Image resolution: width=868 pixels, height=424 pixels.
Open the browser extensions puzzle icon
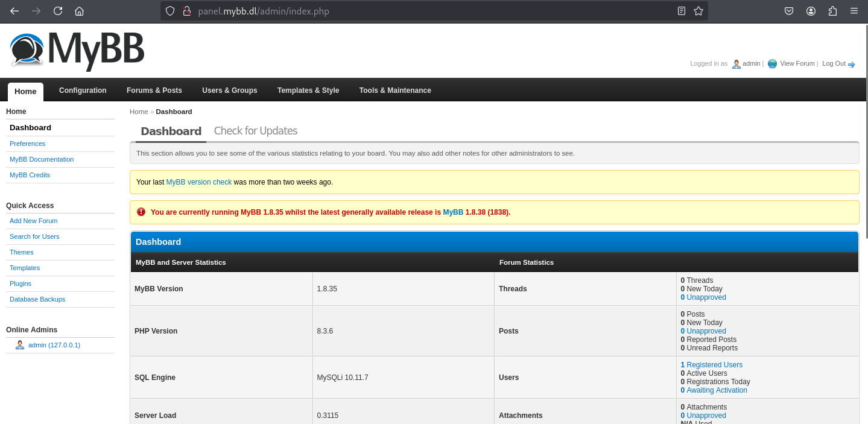coord(832,11)
